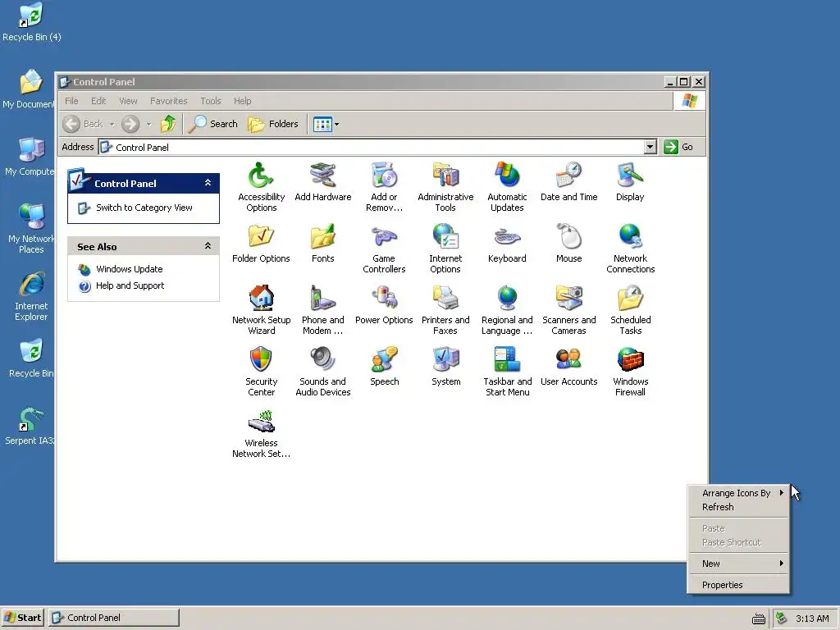Click the Start button
Image resolution: width=840 pixels, height=630 pixels.
[22, 618]
